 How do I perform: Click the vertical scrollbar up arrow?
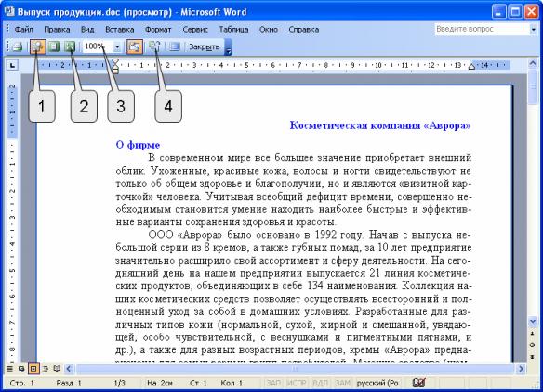point(533,63)
